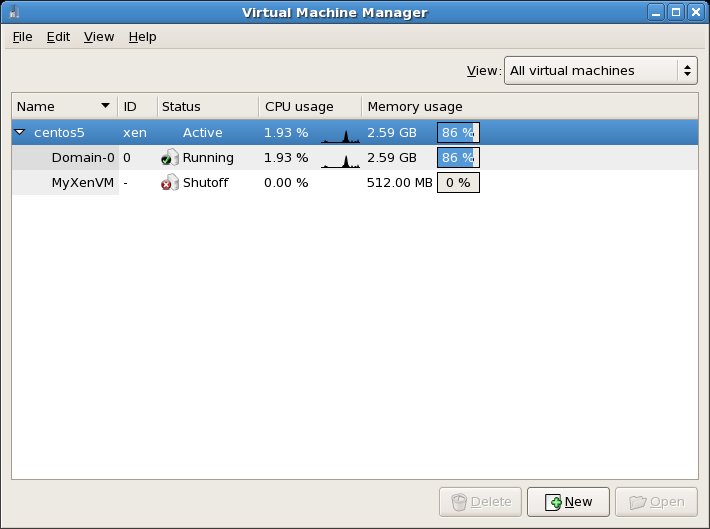Click the Shutoff status icon for MyXenVM

pos(170,183)
